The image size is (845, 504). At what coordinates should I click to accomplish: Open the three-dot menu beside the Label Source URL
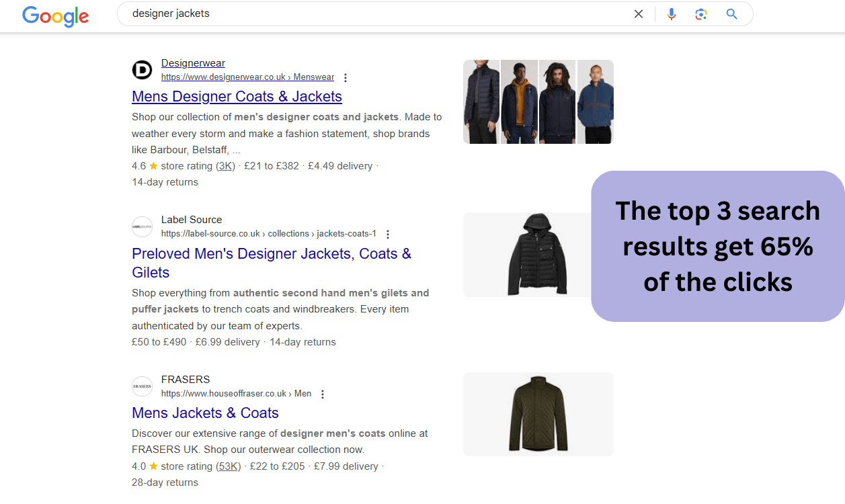point(388,234)
